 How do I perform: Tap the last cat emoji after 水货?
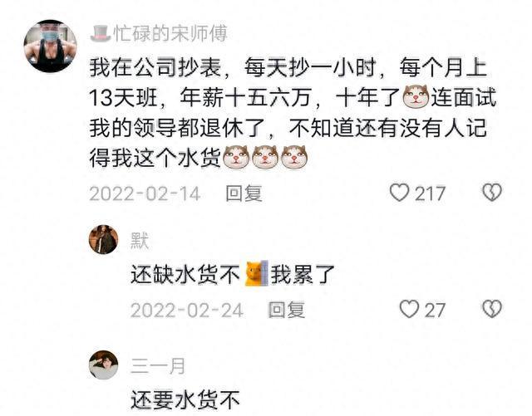[294, 157]
